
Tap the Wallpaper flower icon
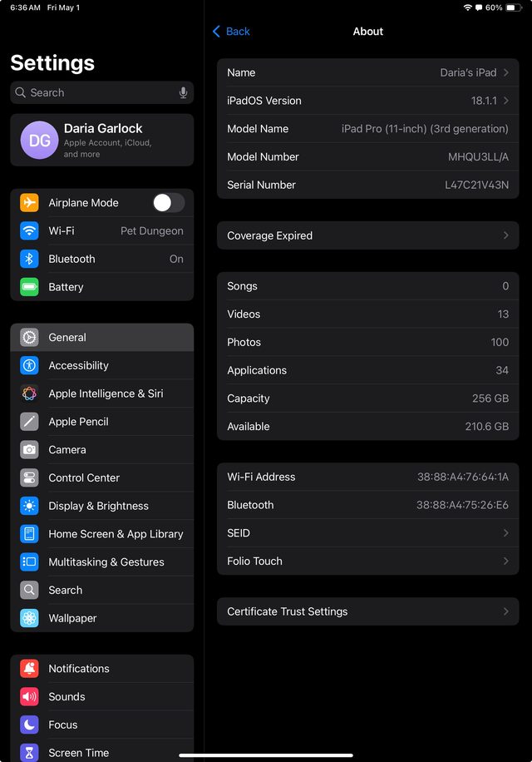(29, 618)
